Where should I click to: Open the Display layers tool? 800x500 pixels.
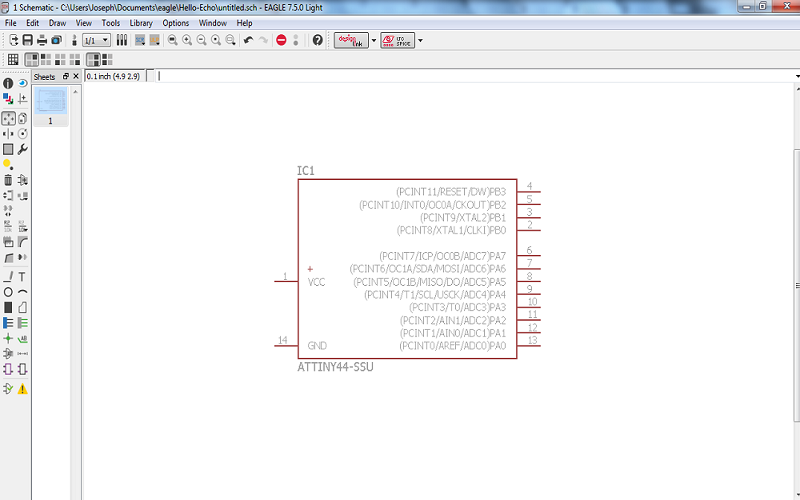[x=8, y=98]
